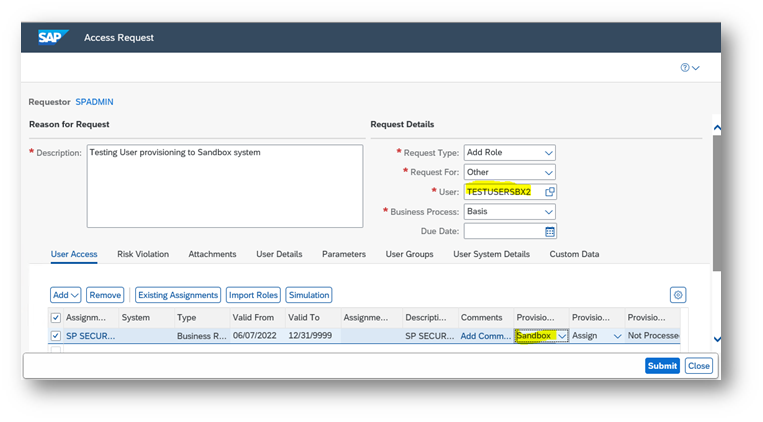Expand the Request Type dropdown
The image size is (763, 422).
548,153
